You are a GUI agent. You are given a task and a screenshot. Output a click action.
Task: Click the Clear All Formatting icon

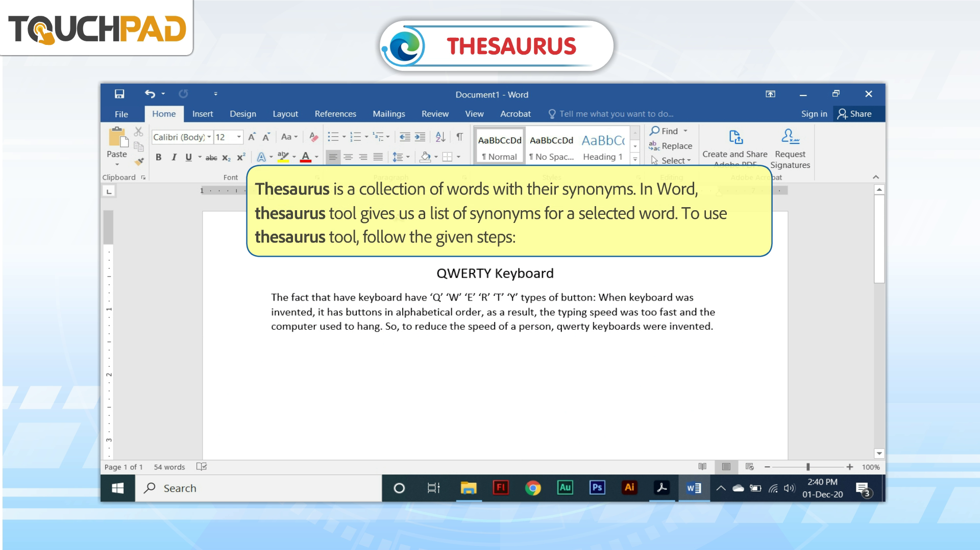(x=313, y=137)
